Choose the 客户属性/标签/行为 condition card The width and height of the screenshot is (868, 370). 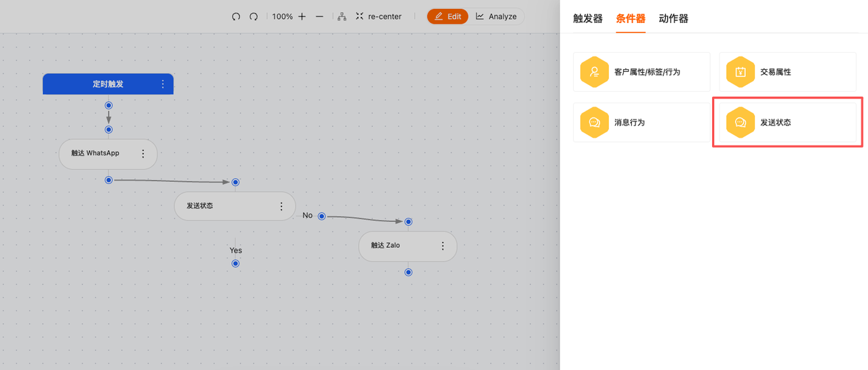[x=642, y=72]
